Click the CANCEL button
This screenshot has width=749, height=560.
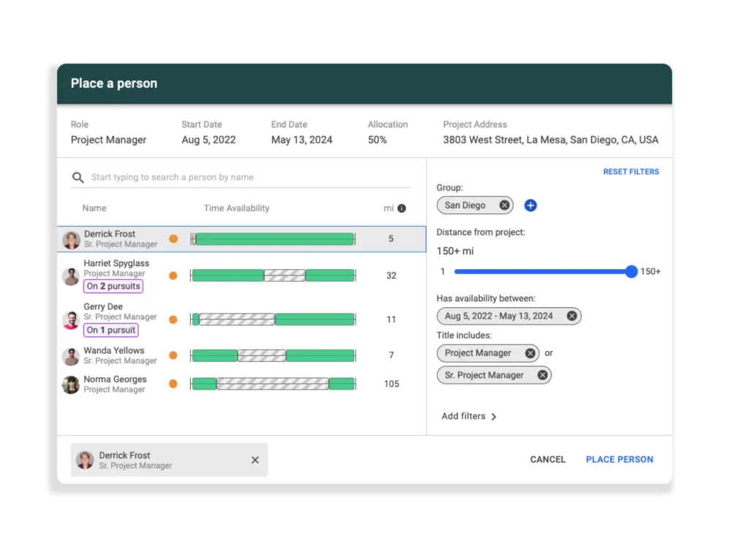(547, 460)
